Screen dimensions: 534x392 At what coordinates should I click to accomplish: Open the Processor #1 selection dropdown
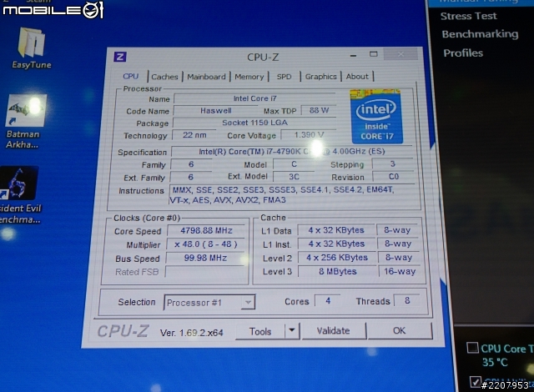coord(209,303)
